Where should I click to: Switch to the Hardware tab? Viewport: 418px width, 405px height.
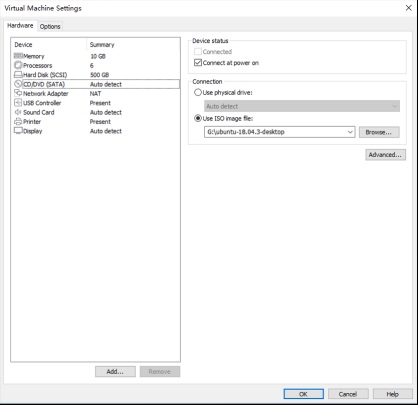pos(20,26)
